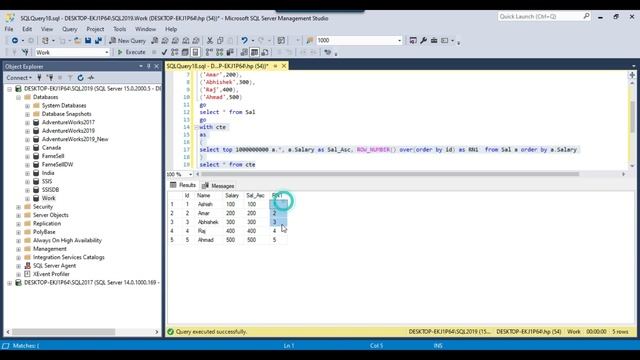
Task: Click the New Project icon
Action: (45, 40)
